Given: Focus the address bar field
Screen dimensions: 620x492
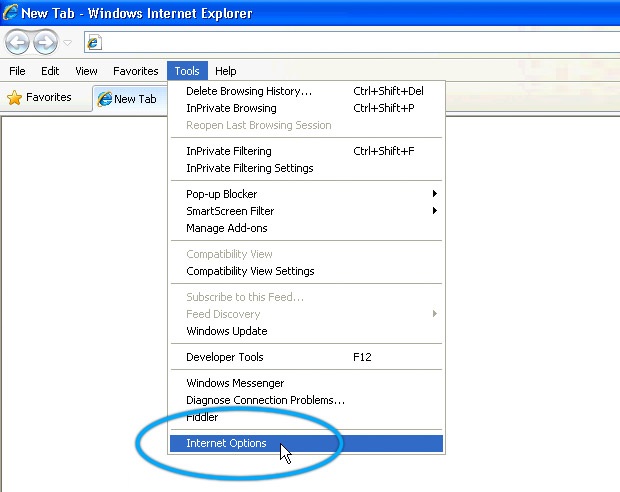Looking at the screenshot, I should click(x=352, y=42).
